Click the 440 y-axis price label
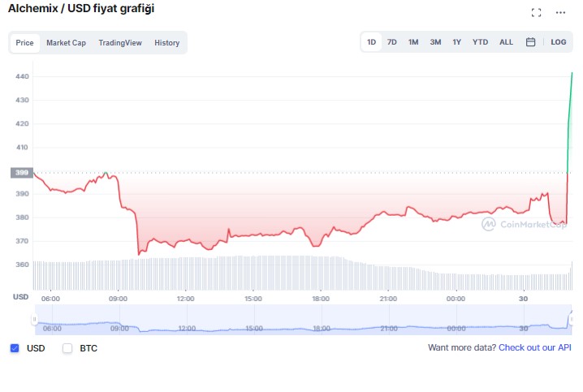Screen dimensions: 583x392 [22, 76]
